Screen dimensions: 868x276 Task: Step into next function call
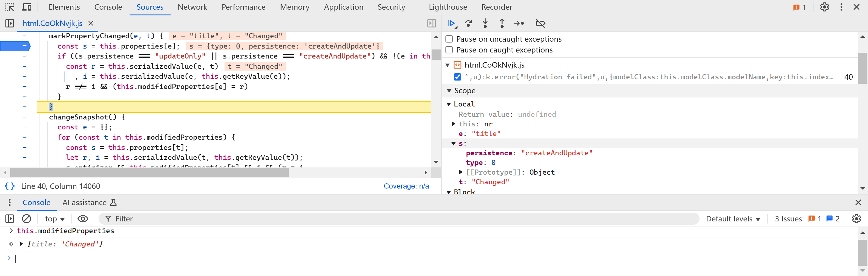[485, 23]
